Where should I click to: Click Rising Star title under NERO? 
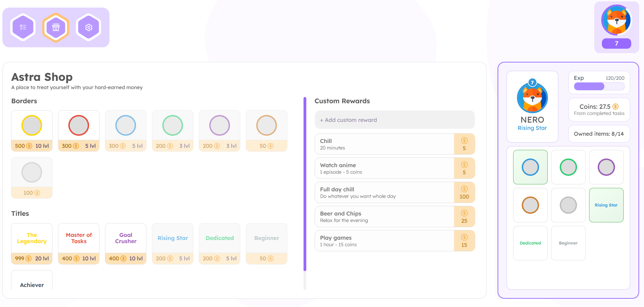pyautogui.click(x=532, y=128)
